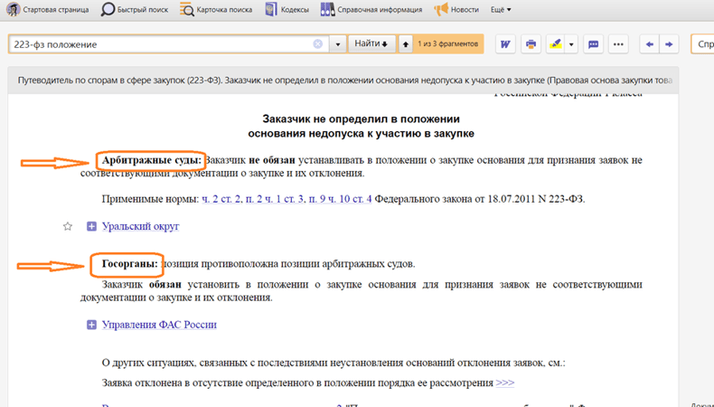Viewport: 714px width, 407px height.
Task: Navigate back with left arrow
Action: click(649, 44)
